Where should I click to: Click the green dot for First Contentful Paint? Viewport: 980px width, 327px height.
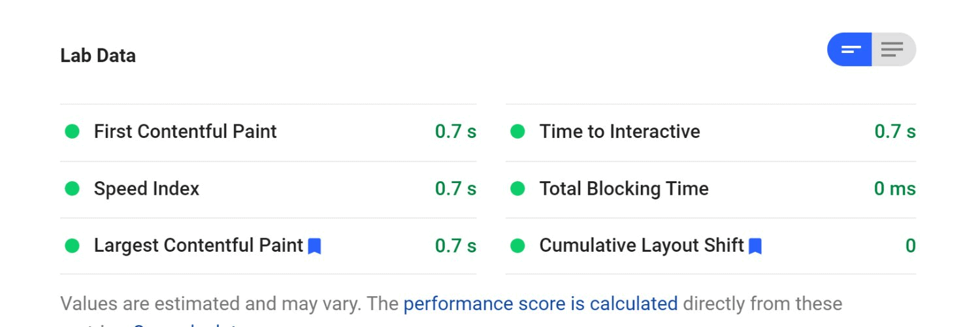pyautogui.click(x=72, y=131)
